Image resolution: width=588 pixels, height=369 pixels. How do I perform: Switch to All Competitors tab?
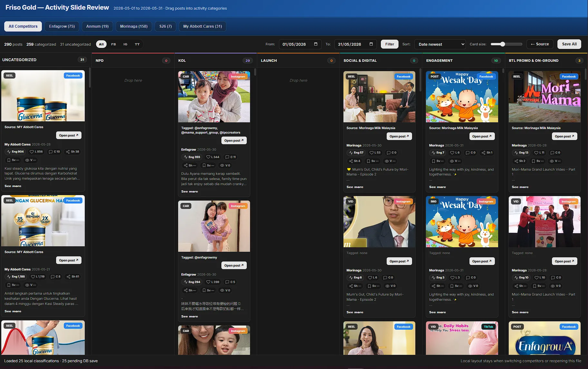(23, 26)
